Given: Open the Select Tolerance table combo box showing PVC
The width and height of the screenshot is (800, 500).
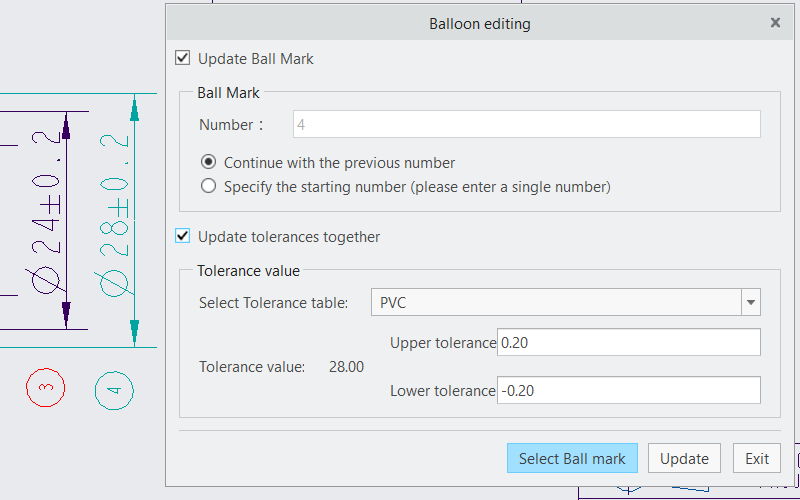Looking at the screenshot, I should [555, 303].
